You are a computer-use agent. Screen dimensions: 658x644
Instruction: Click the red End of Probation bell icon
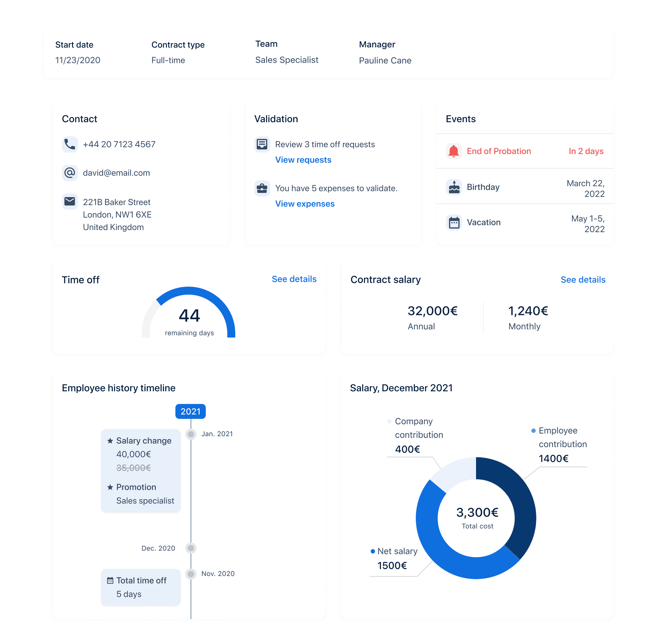[454, 151]
